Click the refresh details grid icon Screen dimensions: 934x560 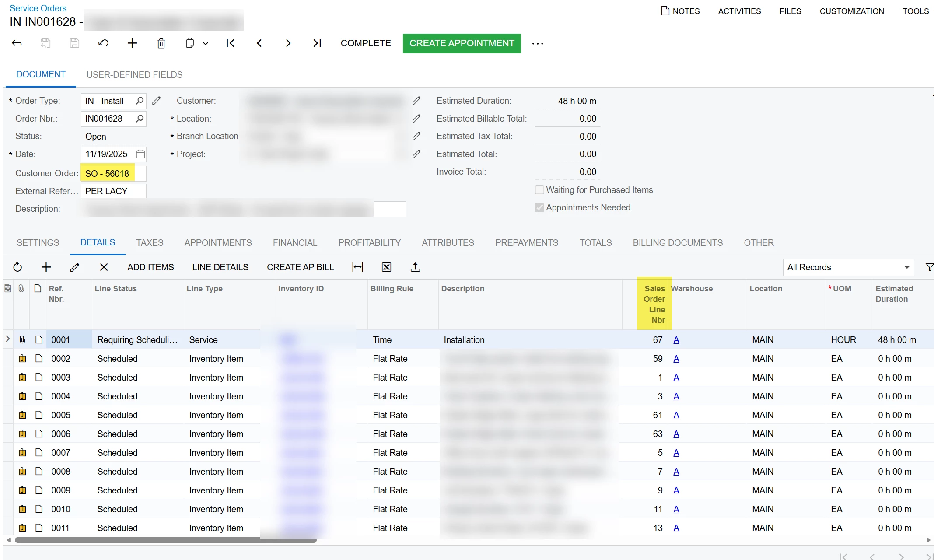pyautogui.click(x=17, y=267)
